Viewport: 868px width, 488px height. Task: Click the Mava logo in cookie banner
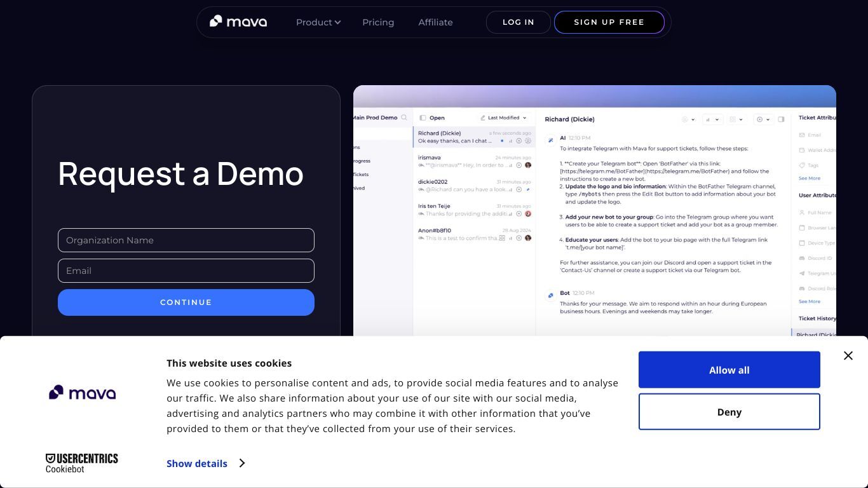pos(83,393)
